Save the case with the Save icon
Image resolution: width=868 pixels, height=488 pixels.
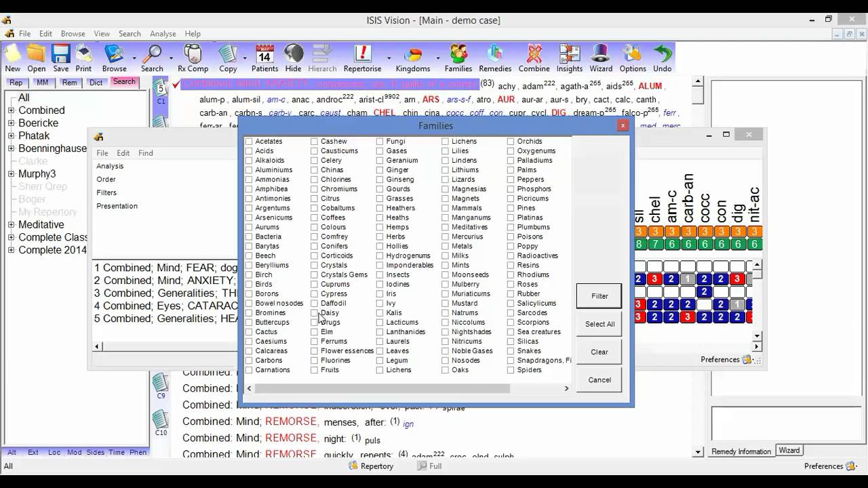(x=61, y=58)
